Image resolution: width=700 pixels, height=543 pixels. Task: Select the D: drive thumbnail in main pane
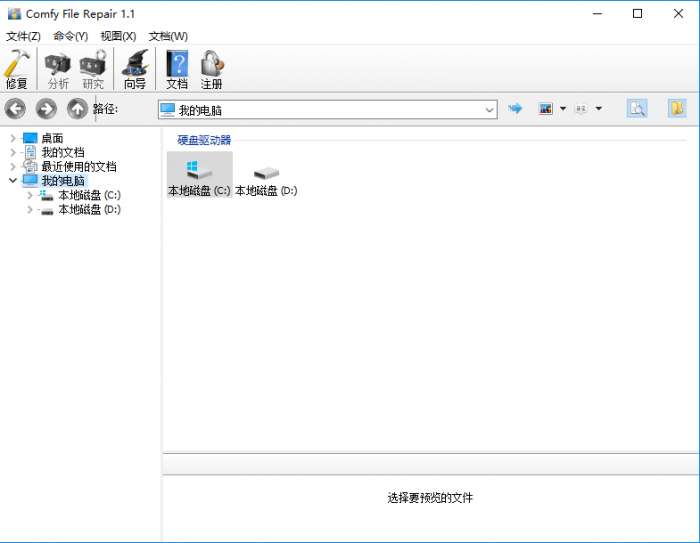pos(266,175)
